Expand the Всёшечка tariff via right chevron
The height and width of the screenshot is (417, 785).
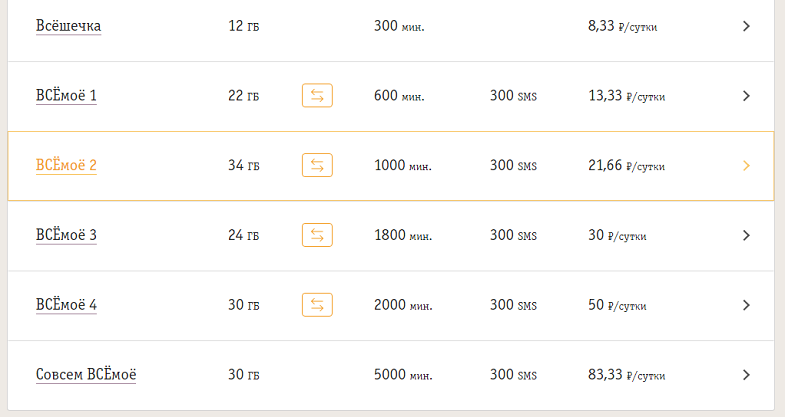[746, 26]
